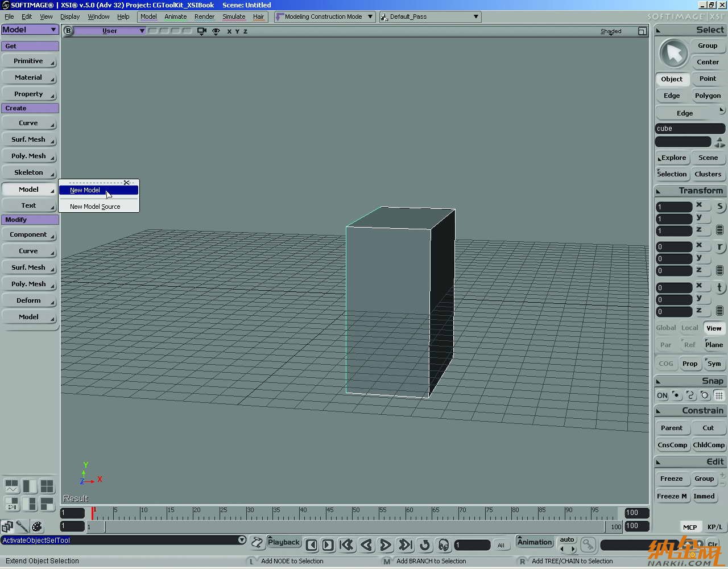728x569 pixels.
Task: Collapse the Constrain panel
Action: (659, 411)
